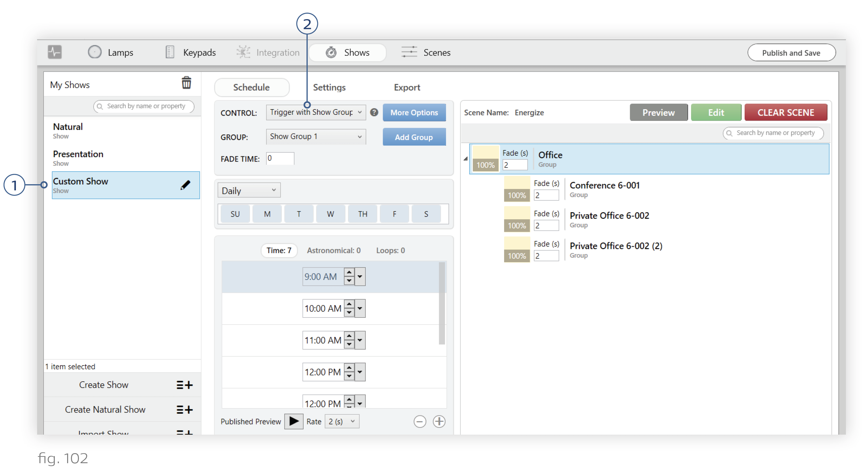Click the My Shows search field
This screenshot has height=472, width=868.
(x=144, y=106)
